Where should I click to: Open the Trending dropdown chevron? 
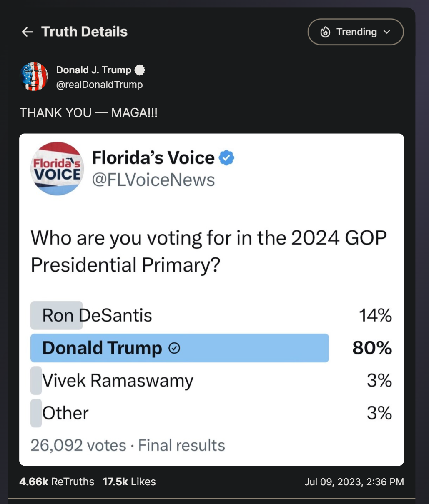click(x=387, y=32)
